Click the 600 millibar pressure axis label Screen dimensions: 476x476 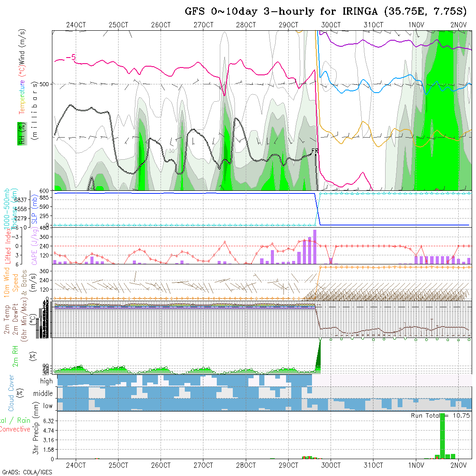[x=45, y=190]
